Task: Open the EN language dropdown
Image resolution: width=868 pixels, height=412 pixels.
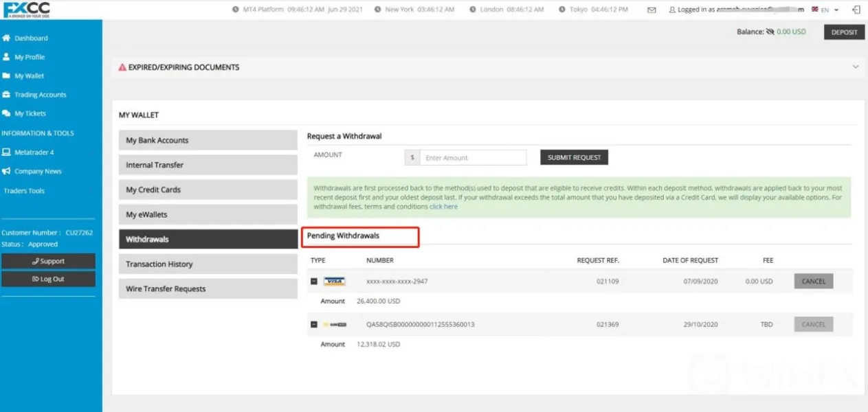Action: (x=825, y=10)
